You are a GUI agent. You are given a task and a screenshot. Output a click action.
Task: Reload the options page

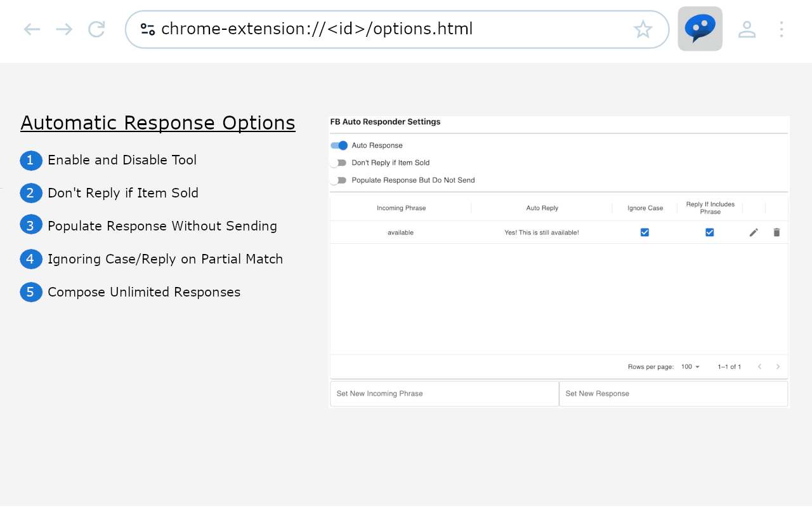(x=96, y=29)
